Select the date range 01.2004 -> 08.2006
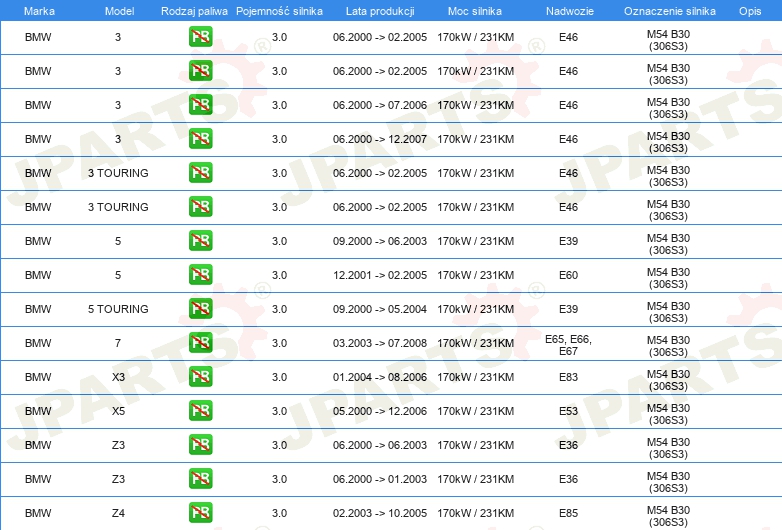Viewport: 782px width, 530px height. coord(380,377)
